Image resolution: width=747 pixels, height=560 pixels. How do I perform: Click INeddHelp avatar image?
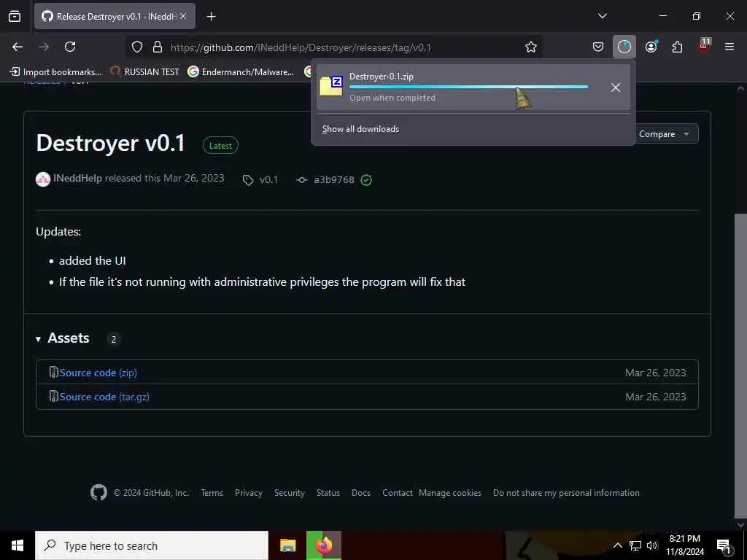[43, 179]
